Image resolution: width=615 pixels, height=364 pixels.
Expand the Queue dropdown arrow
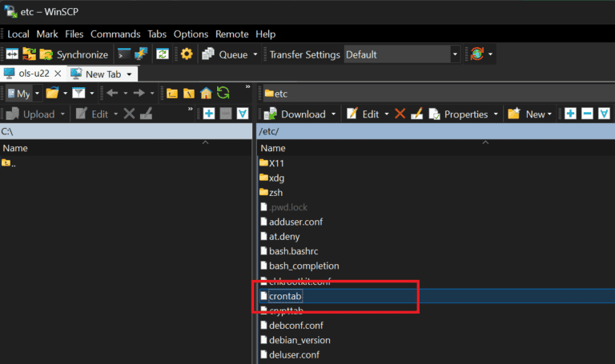coord(255,54)
